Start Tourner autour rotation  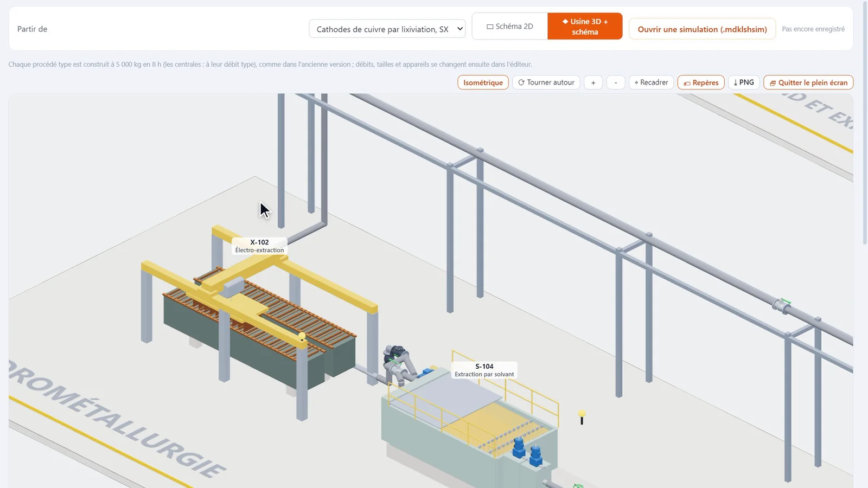(546, 82)
